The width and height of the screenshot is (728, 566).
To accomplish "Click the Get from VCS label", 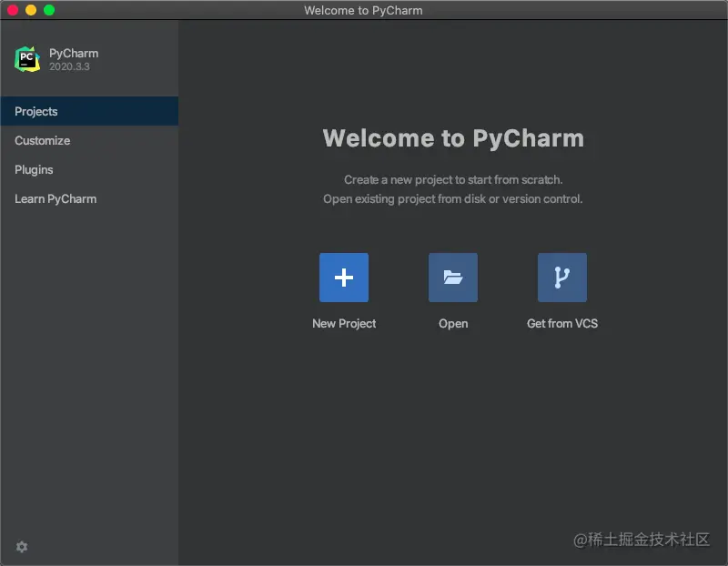I will [x=561, y=323].
